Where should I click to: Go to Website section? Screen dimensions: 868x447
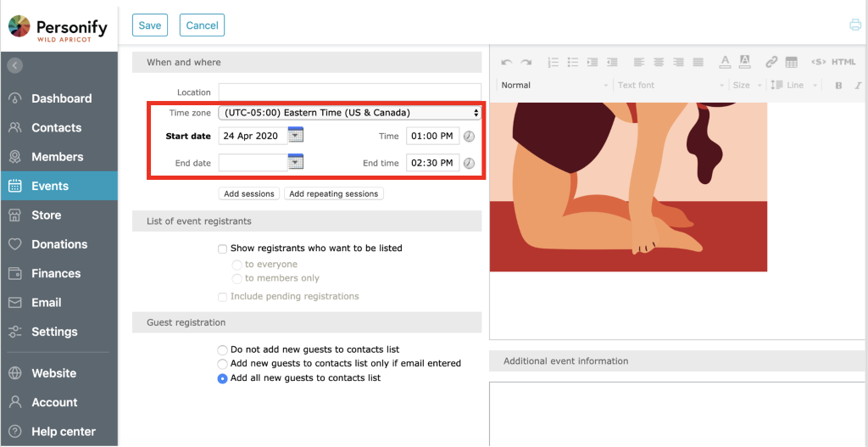click(58, 373)
